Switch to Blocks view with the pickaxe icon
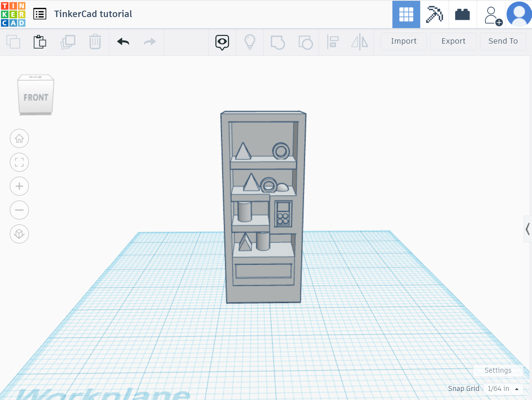The height and width of the screenshot is (400, 532). 435,14
